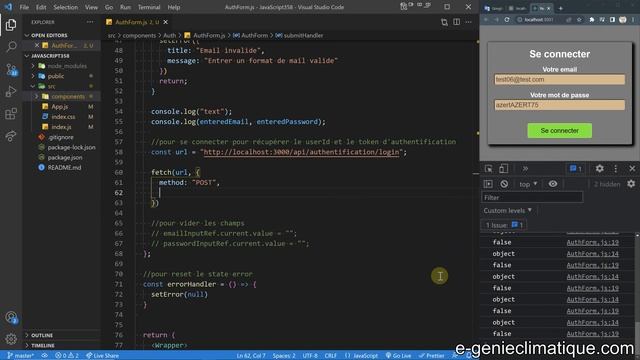Open the browser extensions puzzle icon
The image size is (640, 360).
pyautogui.click(x=592, y=20)
